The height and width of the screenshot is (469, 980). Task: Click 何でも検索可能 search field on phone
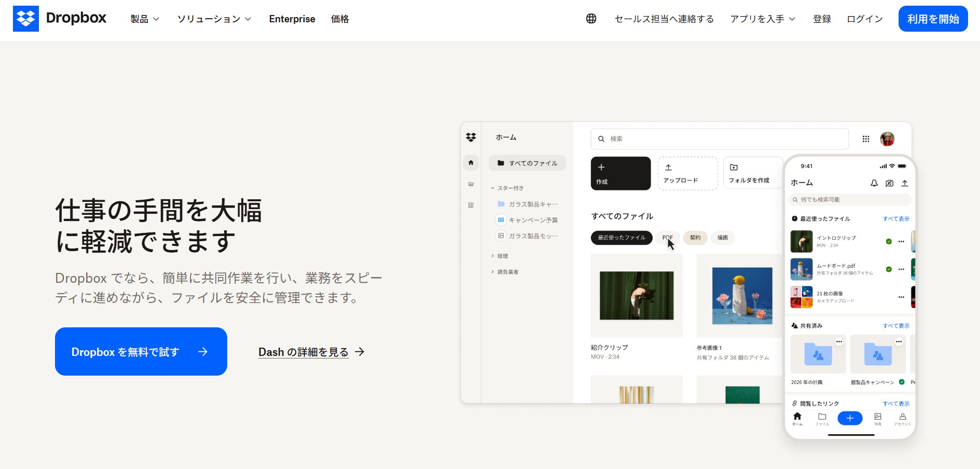click(850, 200)
